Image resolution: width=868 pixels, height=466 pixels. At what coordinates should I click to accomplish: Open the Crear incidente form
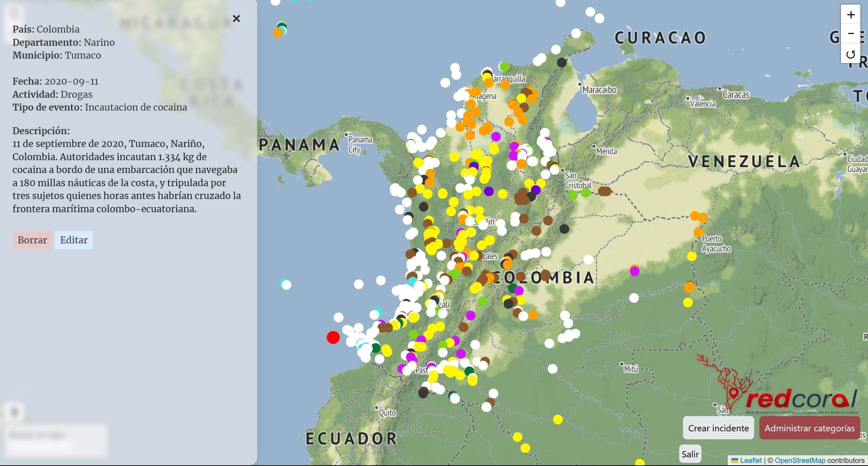(718, 428)
